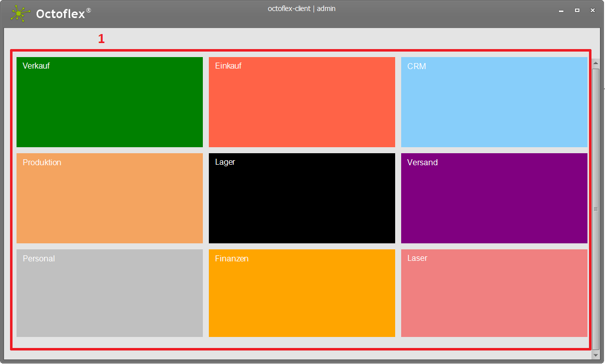The width and height of the screenshot is (605, 364).
Task: Select the light blue CRM tile
Action: [x=494, y=102]
